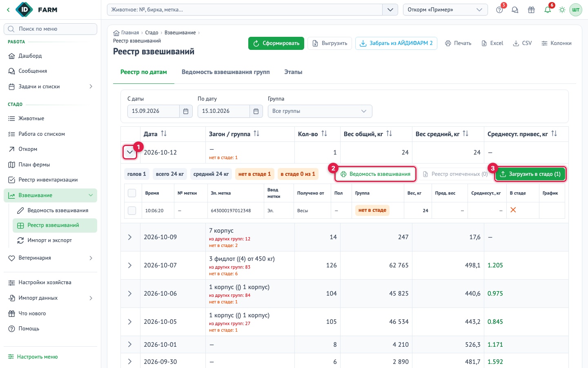Image resolution: width=588 pixels, height=368 pixels.
Task: Sort by Вес общий column icon
Action: coord(389,134)
